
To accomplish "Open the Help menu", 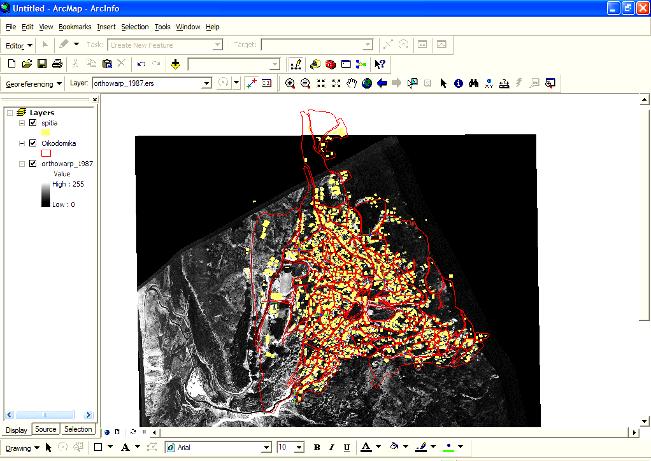I will pos(212,27).
